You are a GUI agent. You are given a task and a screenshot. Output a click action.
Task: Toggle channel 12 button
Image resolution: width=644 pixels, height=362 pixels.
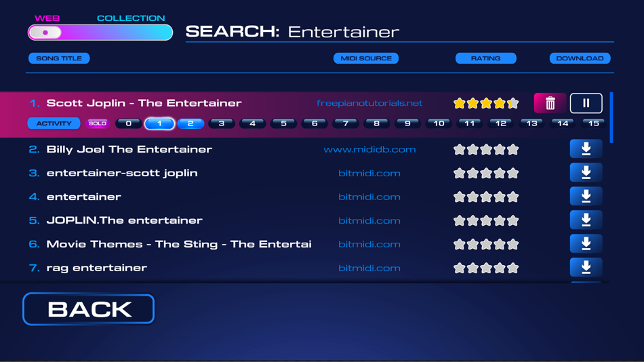(x=501, y=123)
